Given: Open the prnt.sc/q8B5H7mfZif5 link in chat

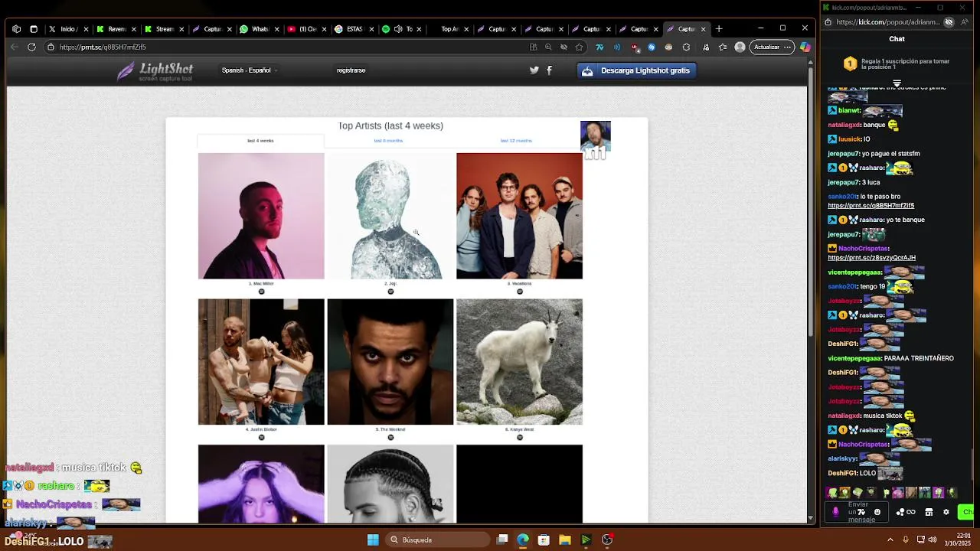Looking at the screenshot, I should pyautogui.click(x=871, y=206).
